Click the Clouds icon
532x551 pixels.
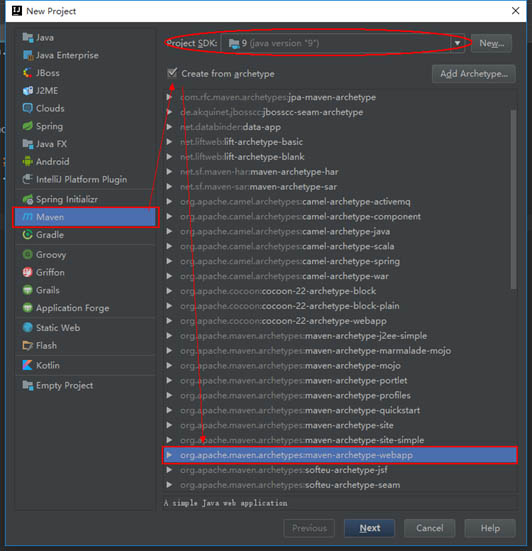tap(27, 108)
